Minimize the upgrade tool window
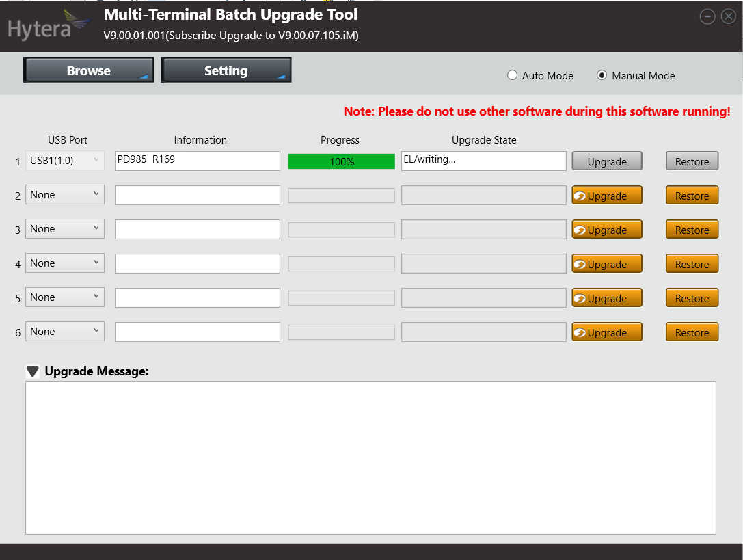 (707, 16)
